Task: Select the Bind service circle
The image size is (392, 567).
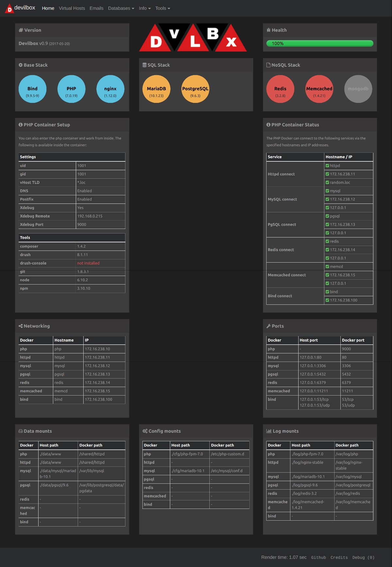Action: [x=32, y=89]
